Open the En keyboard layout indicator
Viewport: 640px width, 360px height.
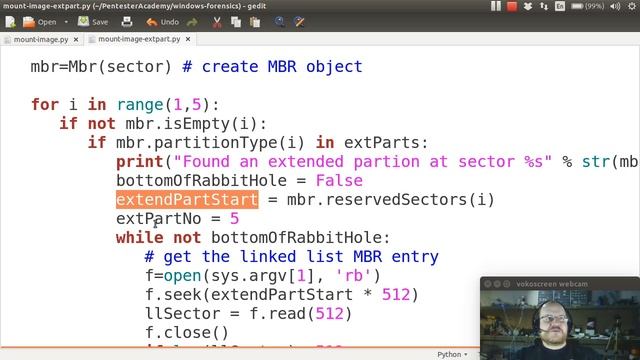click(560, 6)
